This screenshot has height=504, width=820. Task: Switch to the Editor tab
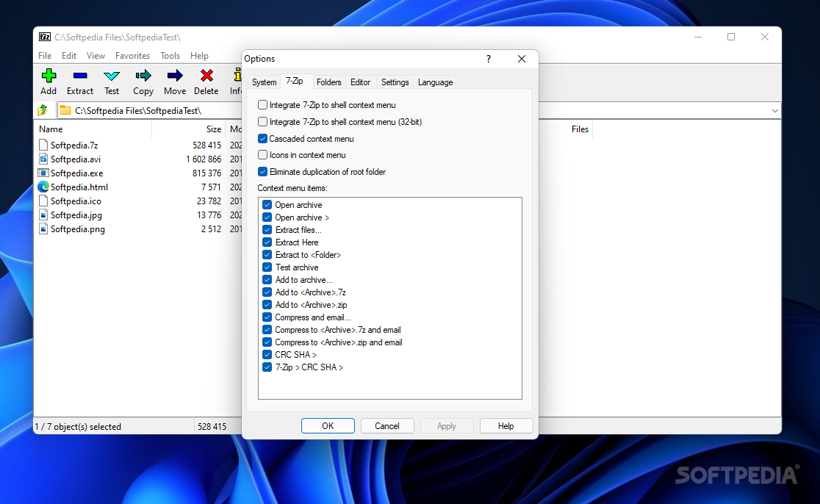(360, 82)
